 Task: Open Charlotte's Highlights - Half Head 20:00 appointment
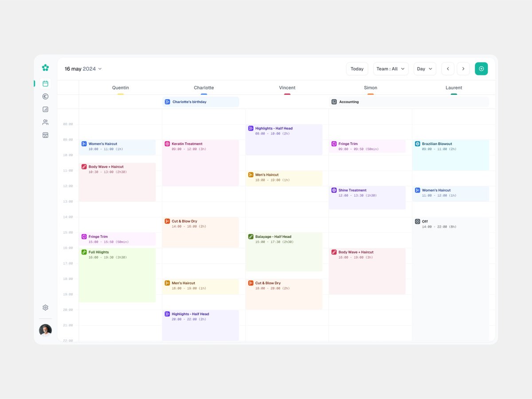tap(201, 325)
